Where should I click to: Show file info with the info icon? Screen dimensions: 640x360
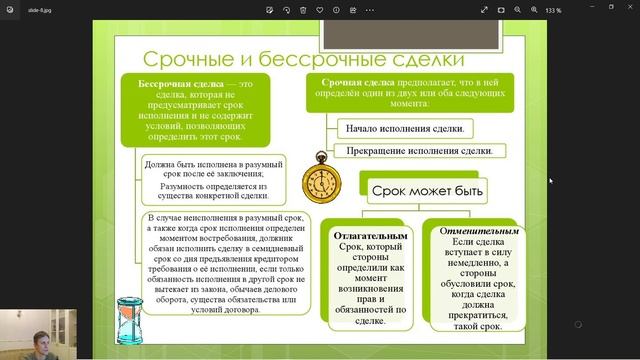pos(336,10)
